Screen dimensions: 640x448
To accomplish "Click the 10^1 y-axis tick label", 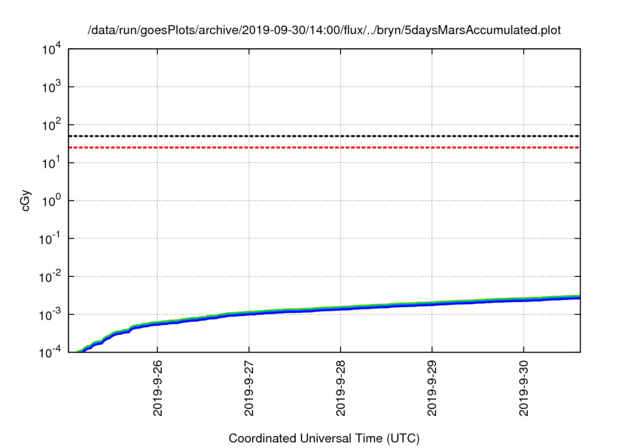I will 52,163.
